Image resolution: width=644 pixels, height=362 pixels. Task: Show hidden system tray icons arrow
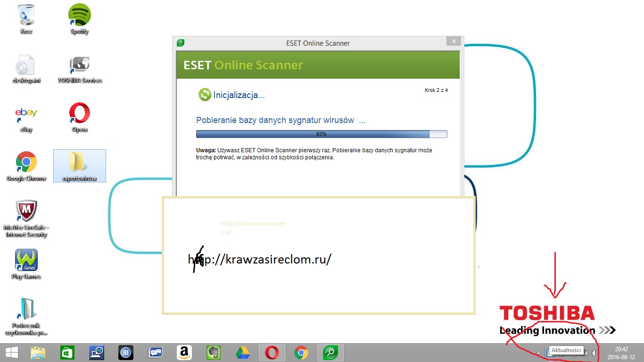tap(539, 353)
